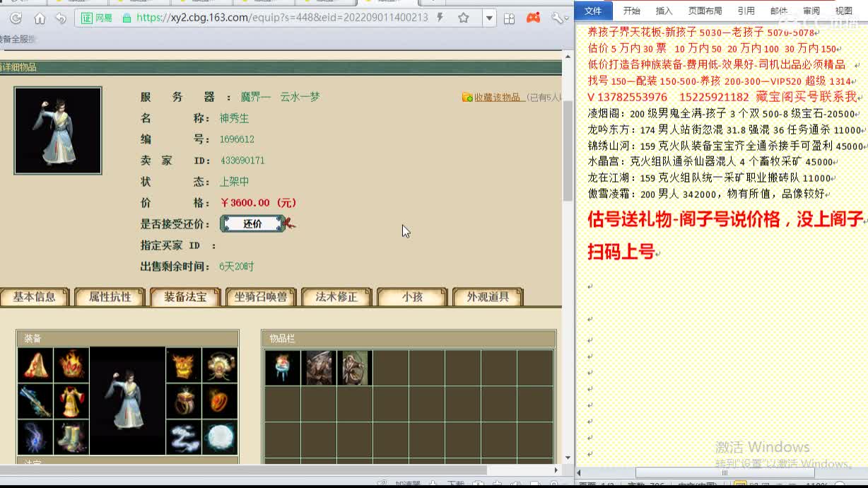Open the wrench tools menu

point(558,18)
